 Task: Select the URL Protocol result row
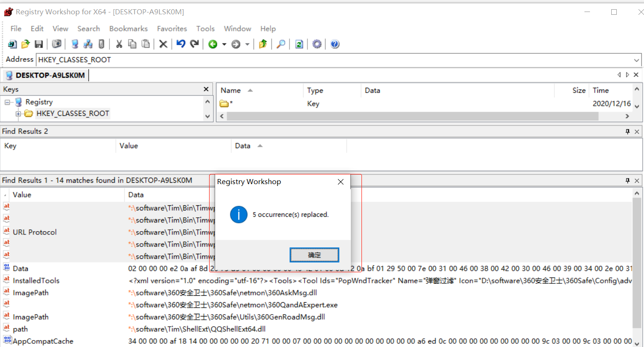(x=317, y=232)
